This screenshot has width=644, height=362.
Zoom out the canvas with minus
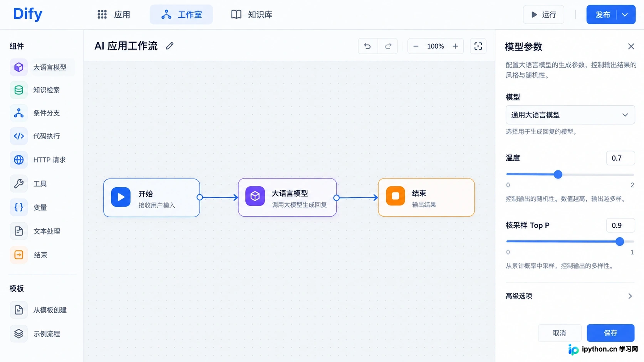click(416, 46)
